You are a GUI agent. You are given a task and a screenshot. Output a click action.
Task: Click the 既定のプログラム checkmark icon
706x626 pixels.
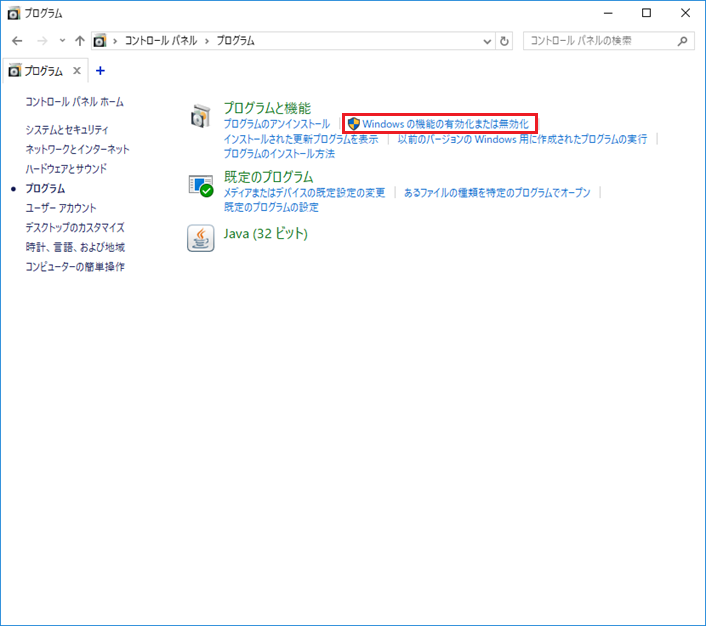click(201, 186)
